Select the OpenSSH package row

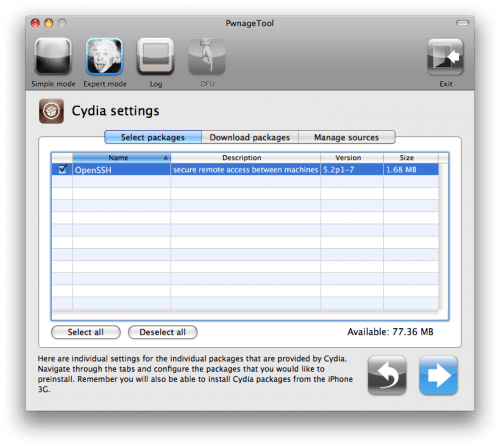coord(245,169)
